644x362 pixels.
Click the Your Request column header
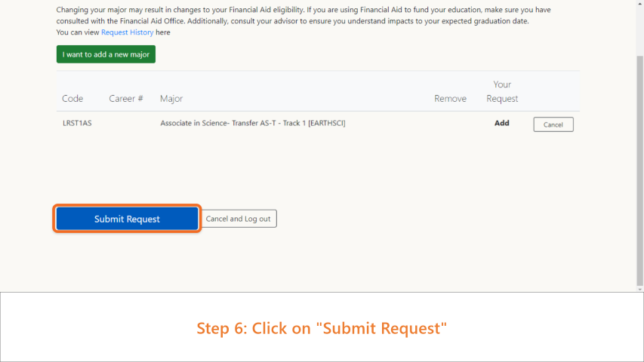(x=502, y=91)
